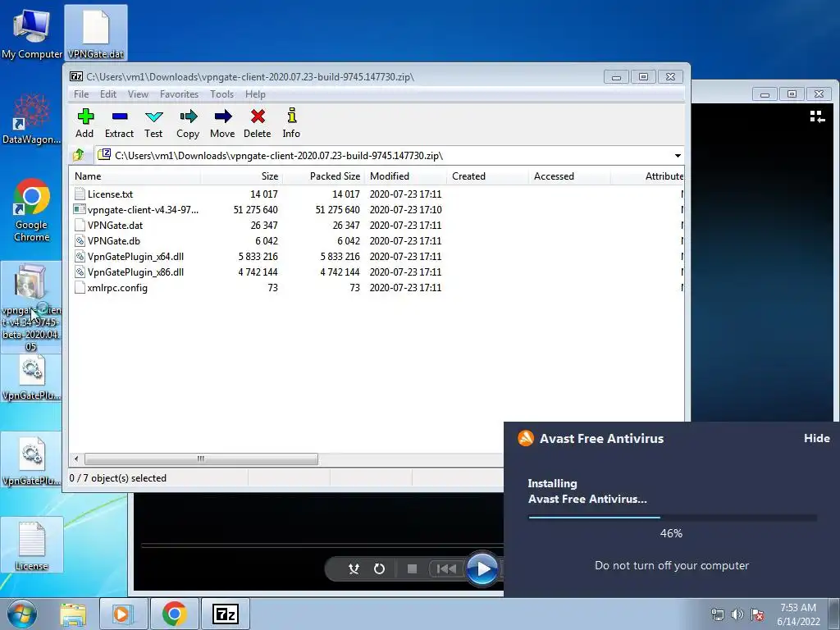Open Windows Media Player taskbar icon

tap(123, 614)
